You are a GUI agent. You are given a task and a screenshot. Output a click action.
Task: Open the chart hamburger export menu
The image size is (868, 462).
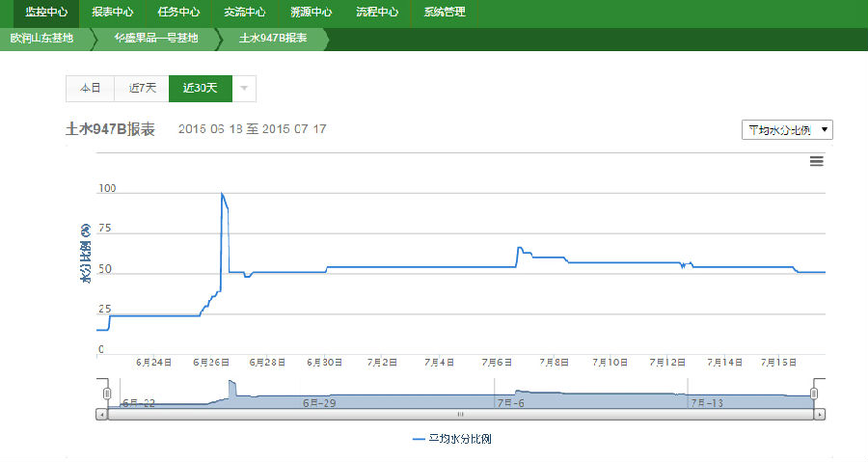[816, 161]
